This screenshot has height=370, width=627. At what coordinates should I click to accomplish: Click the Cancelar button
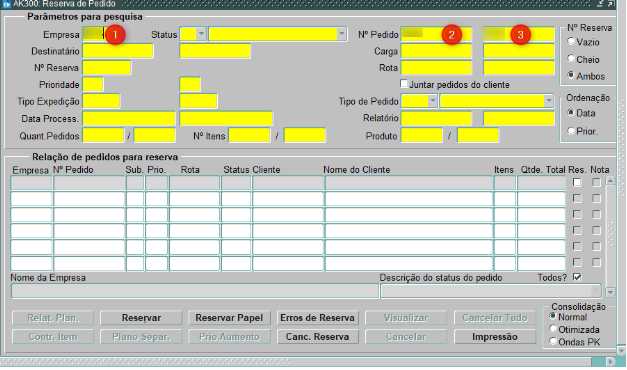coord(406,337)
